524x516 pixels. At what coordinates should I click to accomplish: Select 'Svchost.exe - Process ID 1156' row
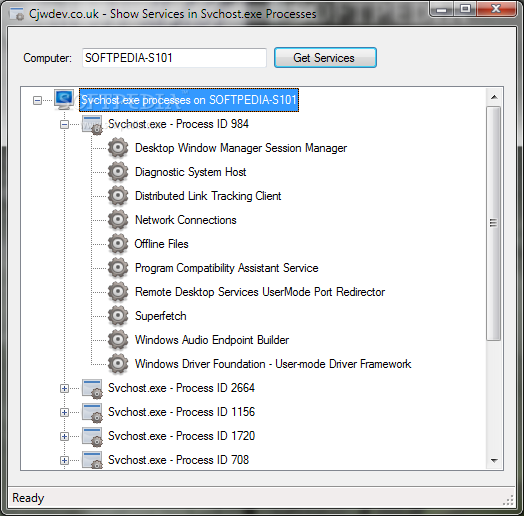click(181, 412)
